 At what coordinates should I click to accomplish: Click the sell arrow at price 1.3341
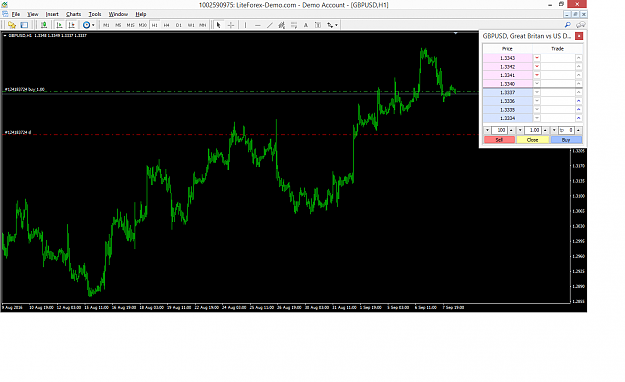(537, 75)
